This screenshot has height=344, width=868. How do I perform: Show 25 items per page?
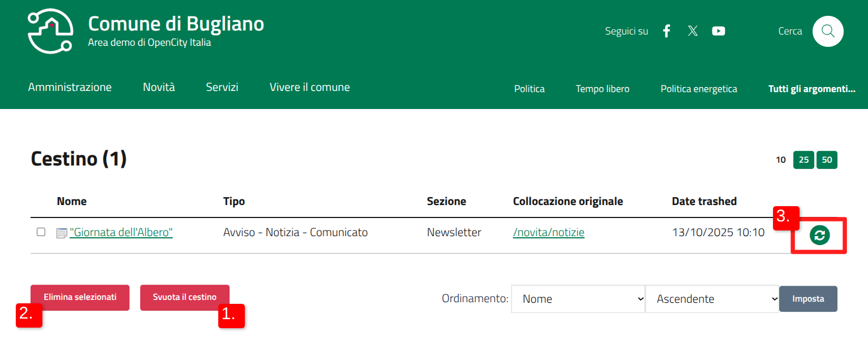coord(804,160)
